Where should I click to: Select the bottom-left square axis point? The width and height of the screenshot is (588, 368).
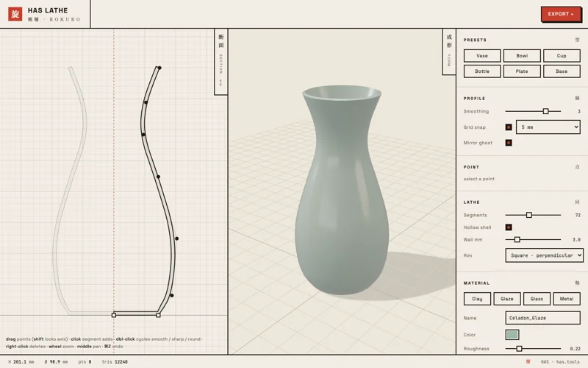click(x=114, y=315)
